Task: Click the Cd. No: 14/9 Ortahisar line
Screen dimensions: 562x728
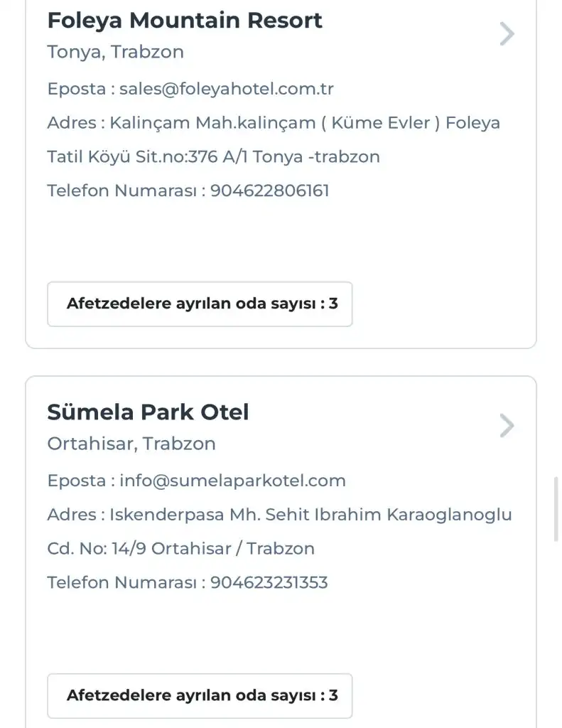Action: click(180, 549)
